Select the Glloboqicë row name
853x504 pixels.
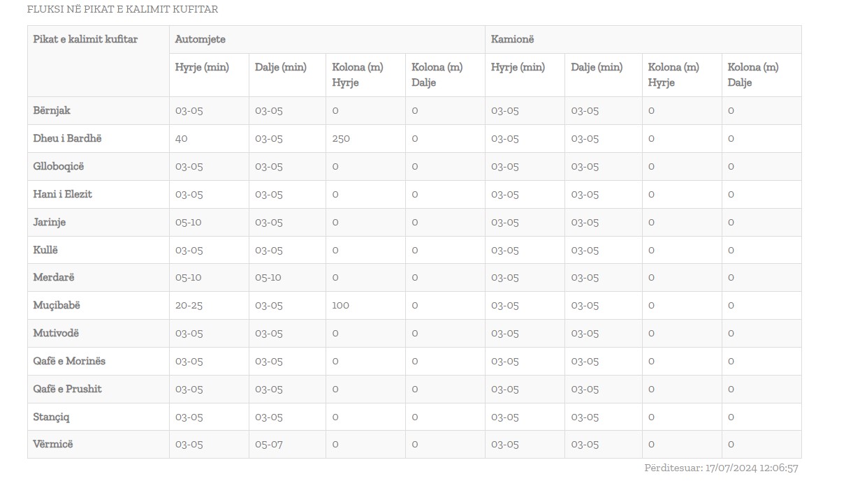(58, 166)
